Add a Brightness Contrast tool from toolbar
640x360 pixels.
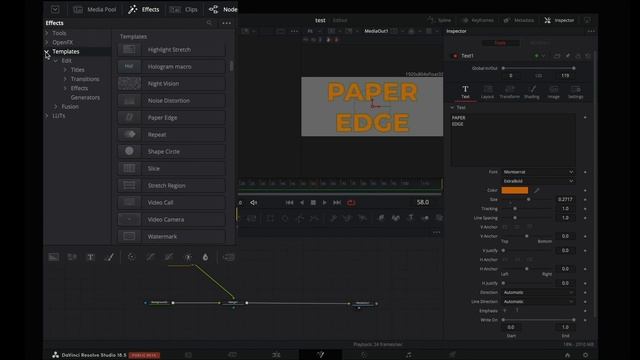(x=188, y=257)
